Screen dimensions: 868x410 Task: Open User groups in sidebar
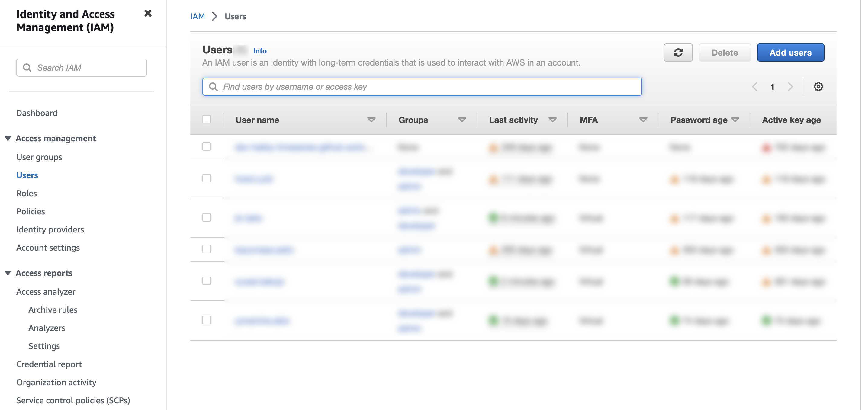[x=39, y=157]
